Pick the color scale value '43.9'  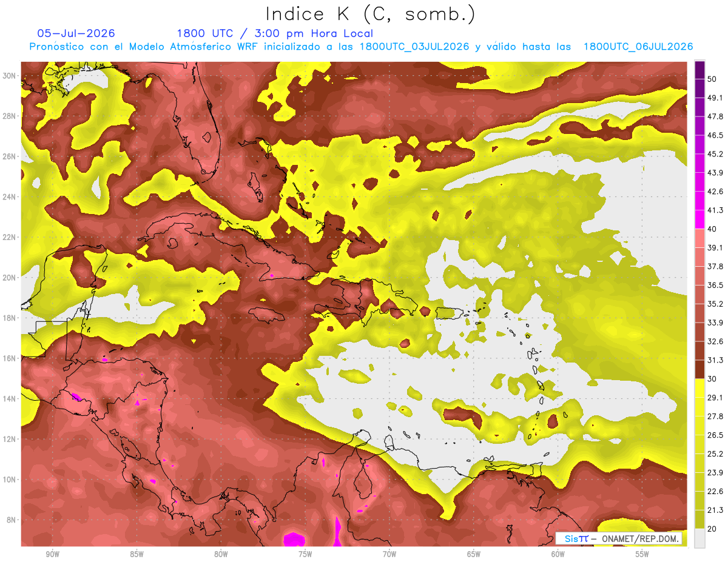(x=715, y=173)
